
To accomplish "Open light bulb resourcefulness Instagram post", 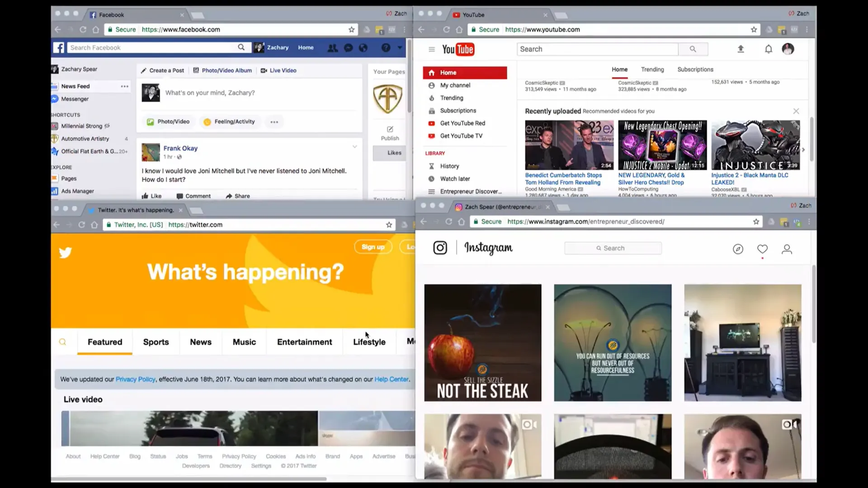I will tap(613, 343).
